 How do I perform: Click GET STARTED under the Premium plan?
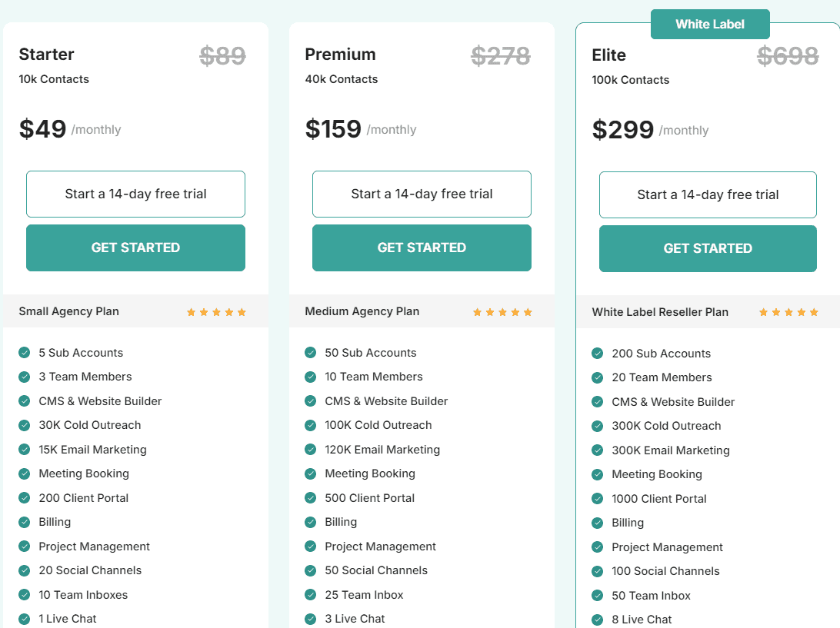click(422, 248)
